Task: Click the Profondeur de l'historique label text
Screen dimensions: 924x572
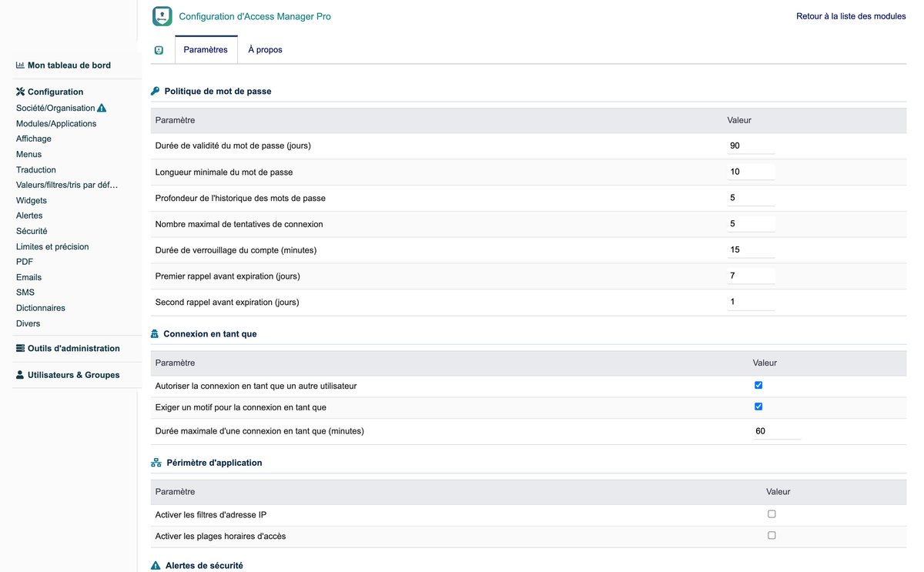Action: [x=240, y=198]
